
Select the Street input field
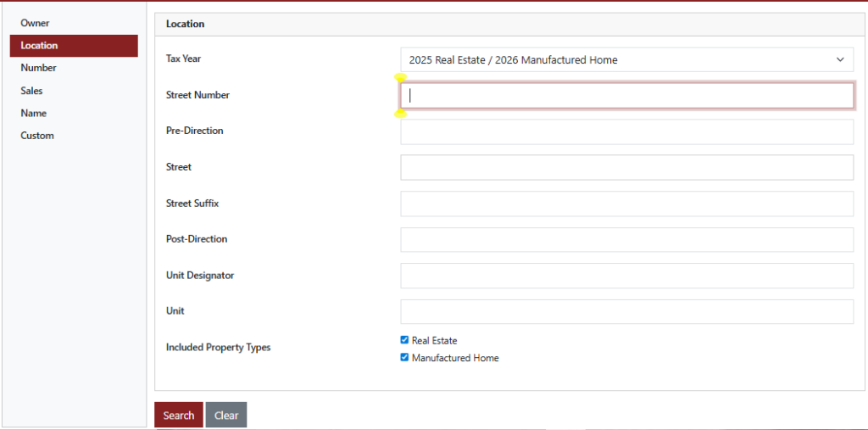click(x=626, y=168)
